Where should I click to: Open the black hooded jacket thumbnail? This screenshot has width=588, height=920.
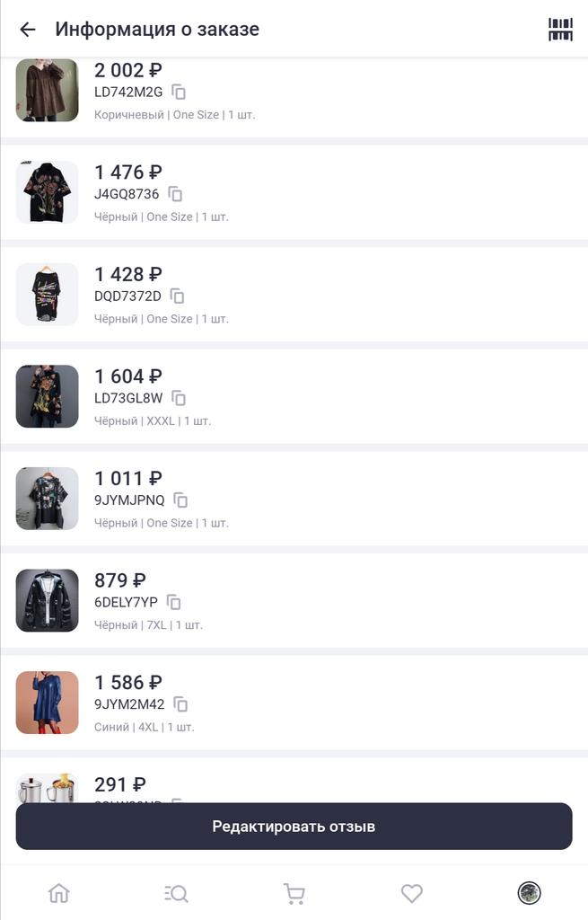(47, 600)
